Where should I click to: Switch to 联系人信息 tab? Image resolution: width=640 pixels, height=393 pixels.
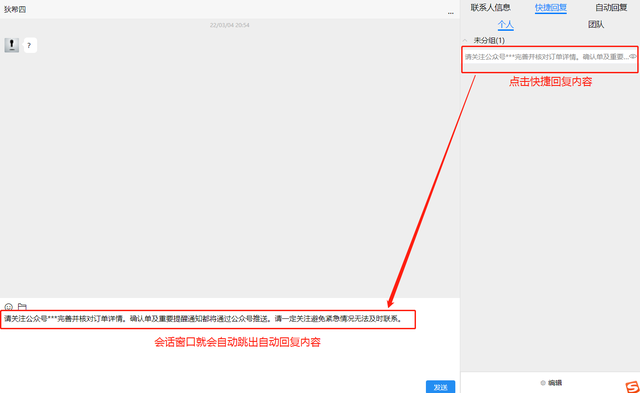point(491,7)
